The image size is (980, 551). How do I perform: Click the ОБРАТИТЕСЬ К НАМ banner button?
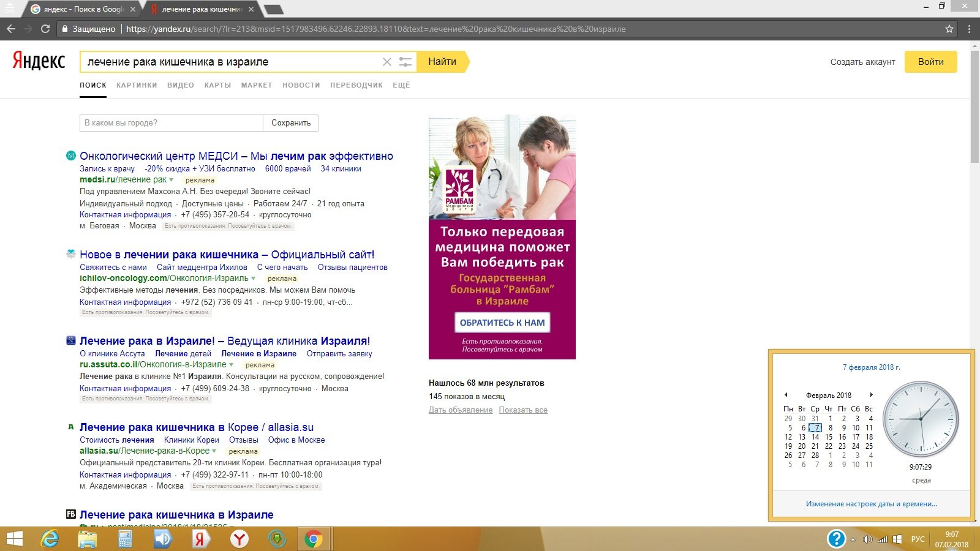(502, 323)
